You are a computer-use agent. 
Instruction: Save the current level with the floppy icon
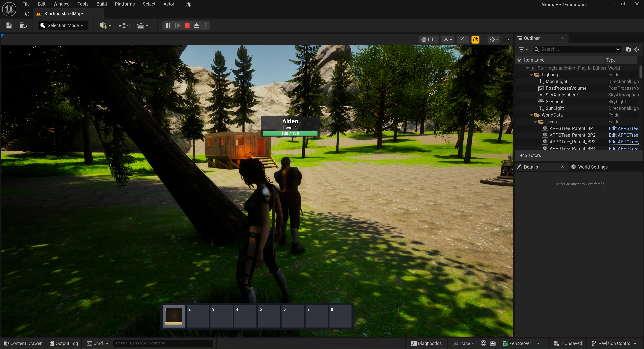tap(9, 25)
